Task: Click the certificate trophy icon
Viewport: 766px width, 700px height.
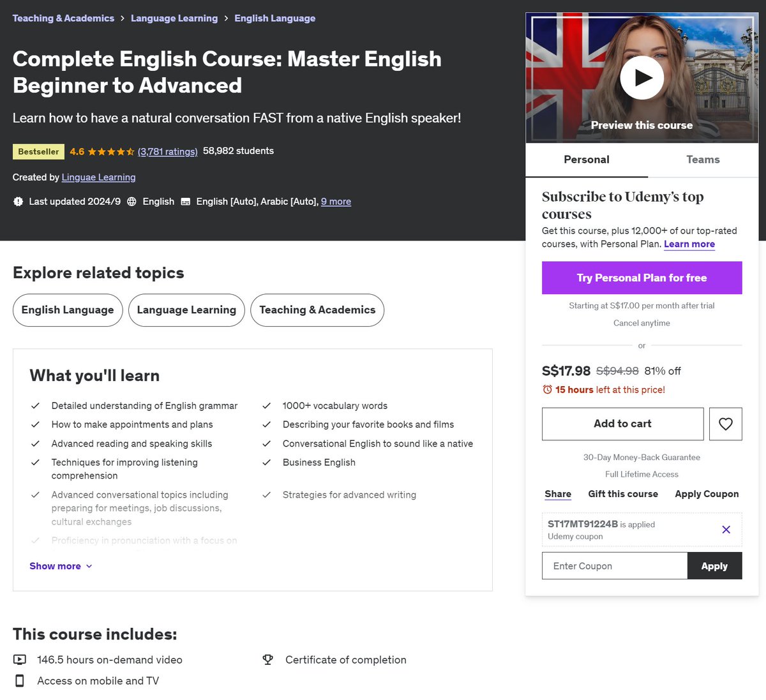Action: pos(267,660)
